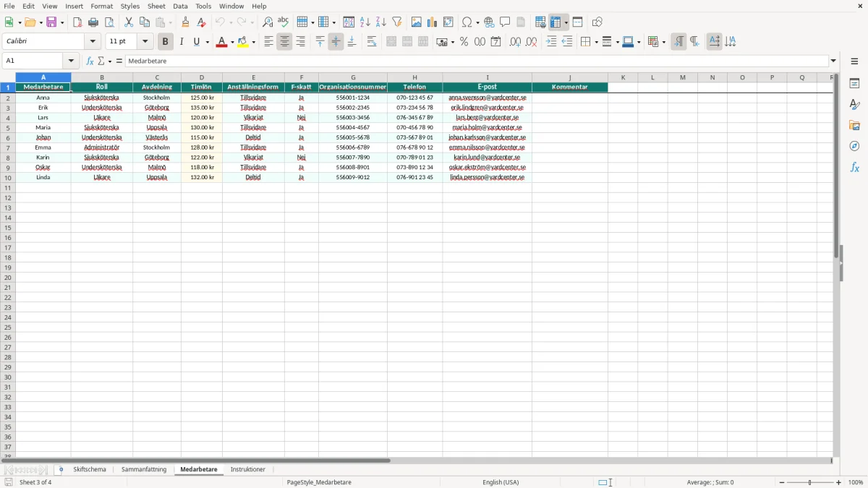868x488 pixels.
Task: Click the English (USA) language status
Action: (x=501, y=482)
